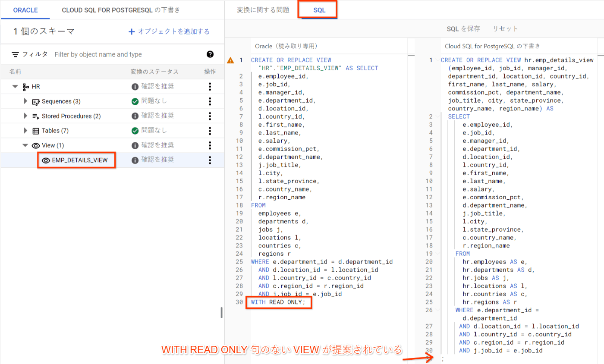
Task: Click r.region_name line 17 in Oracle pane
Action: tap(282, 197)
